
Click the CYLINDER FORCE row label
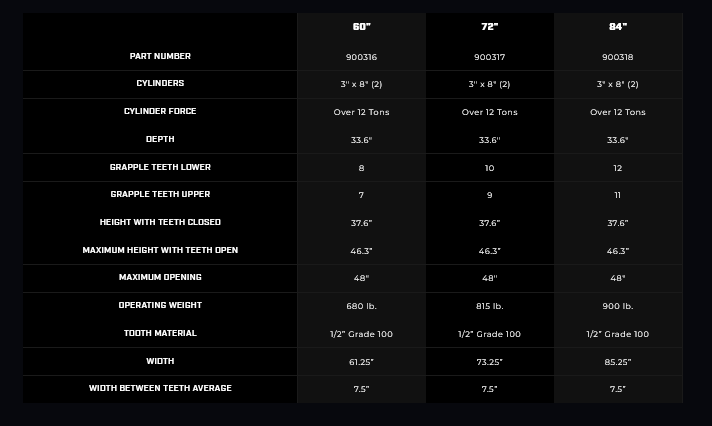pos(160,112)
